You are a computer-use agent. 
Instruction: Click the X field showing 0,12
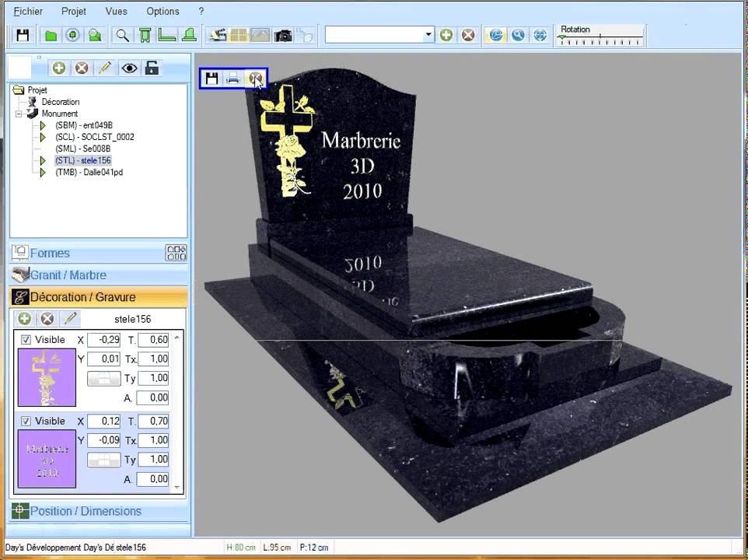point(104,422)
